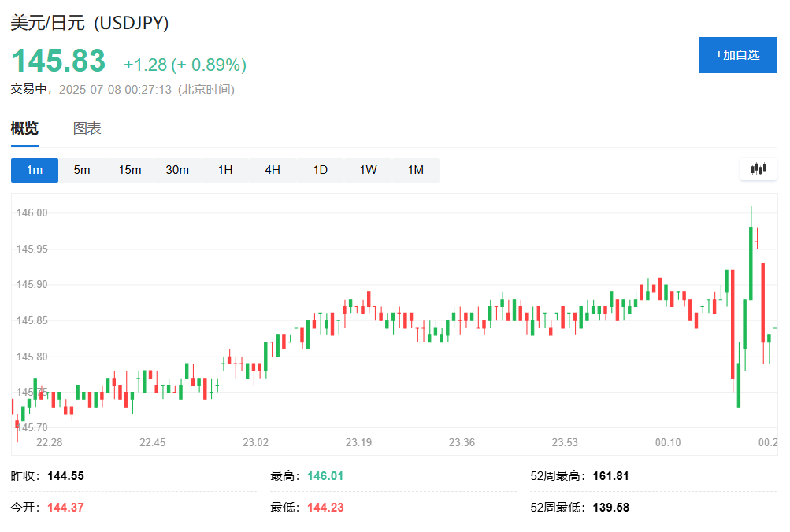Click the 145.95 price axis label
This screenshot has width=790, height=532.
[x=32, y=249]
